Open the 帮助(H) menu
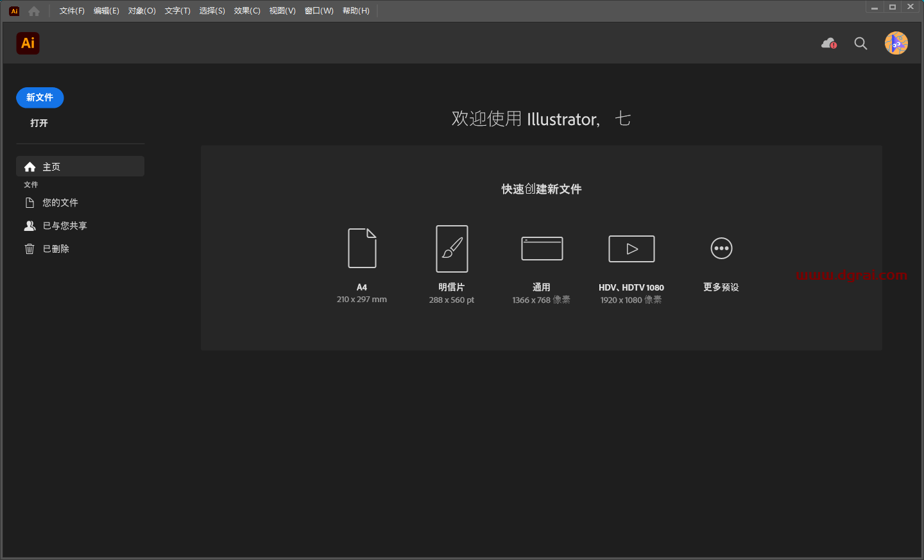 point(356,11)
